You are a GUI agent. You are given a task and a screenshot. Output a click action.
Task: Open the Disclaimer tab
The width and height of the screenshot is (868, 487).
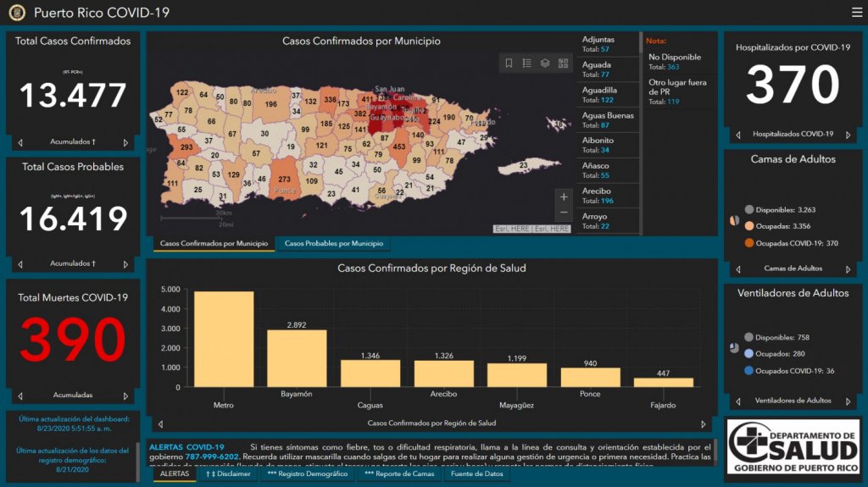tap(228, 474)
